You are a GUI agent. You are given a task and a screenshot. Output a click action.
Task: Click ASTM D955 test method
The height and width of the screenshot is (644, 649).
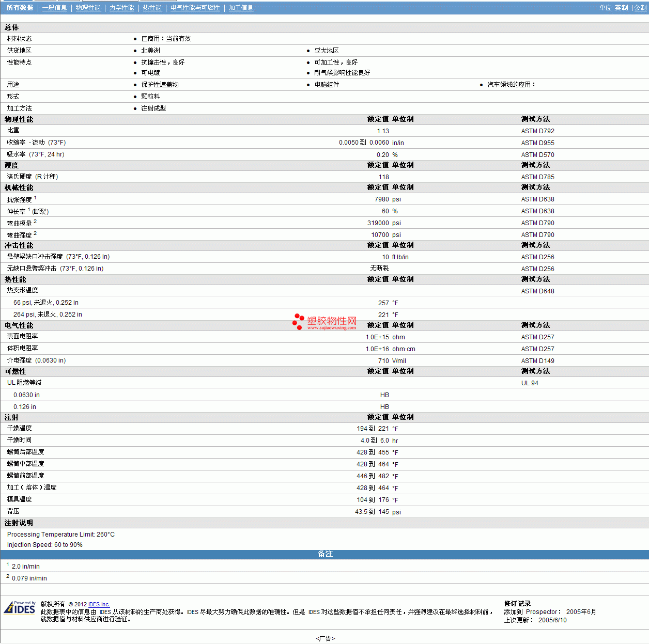click(x=537, y=143)
